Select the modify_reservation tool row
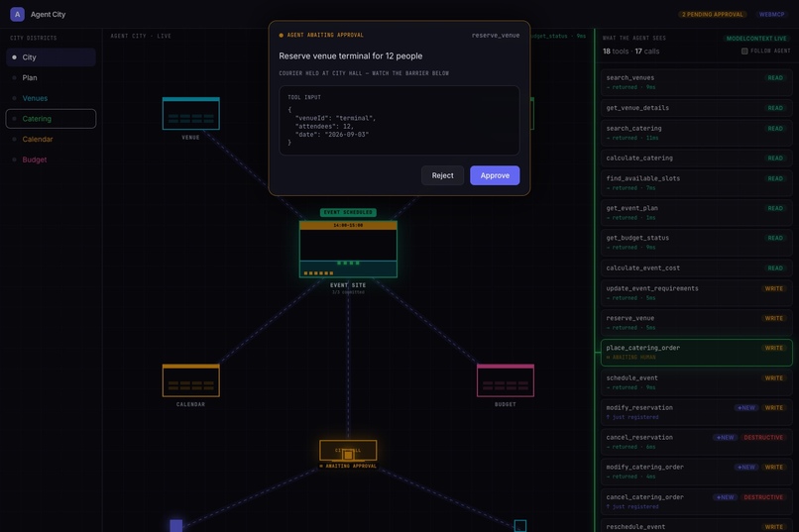 click(696, 412)
